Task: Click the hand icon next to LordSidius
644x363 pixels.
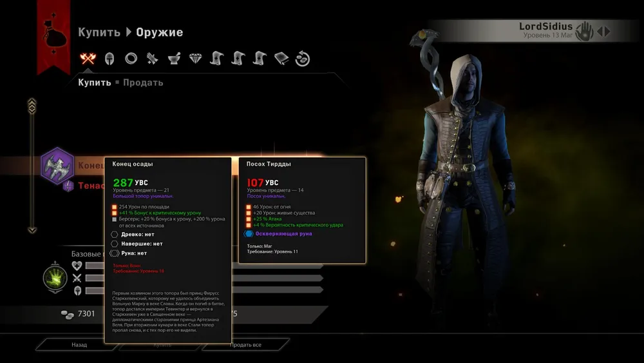Action: click(584, 31)
